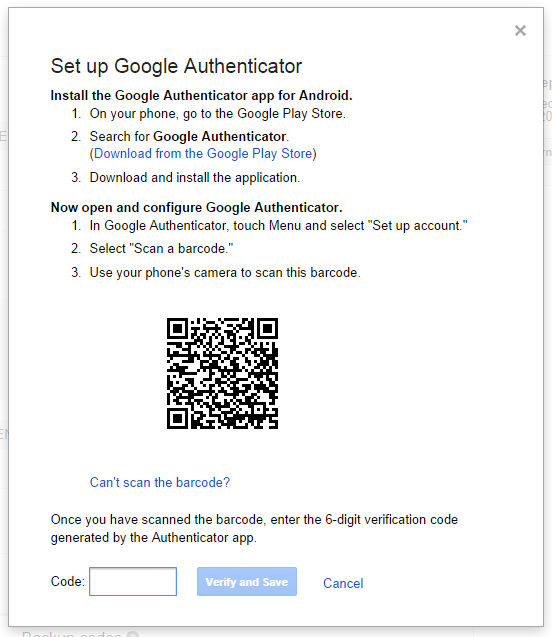Click the top-right finder square of QR code
Image resolution: width=552 pixels, height=637 pixels.
[x=267, y=329]
